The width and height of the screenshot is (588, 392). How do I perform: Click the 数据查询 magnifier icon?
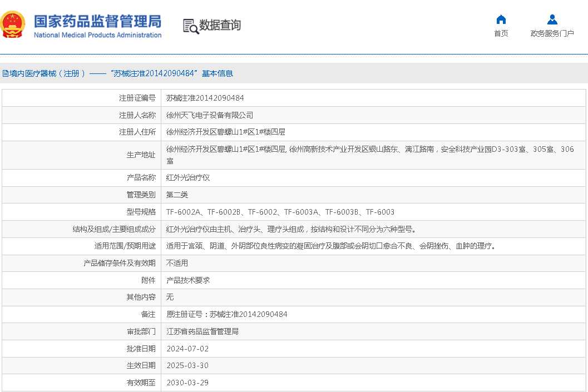[191, 26]
